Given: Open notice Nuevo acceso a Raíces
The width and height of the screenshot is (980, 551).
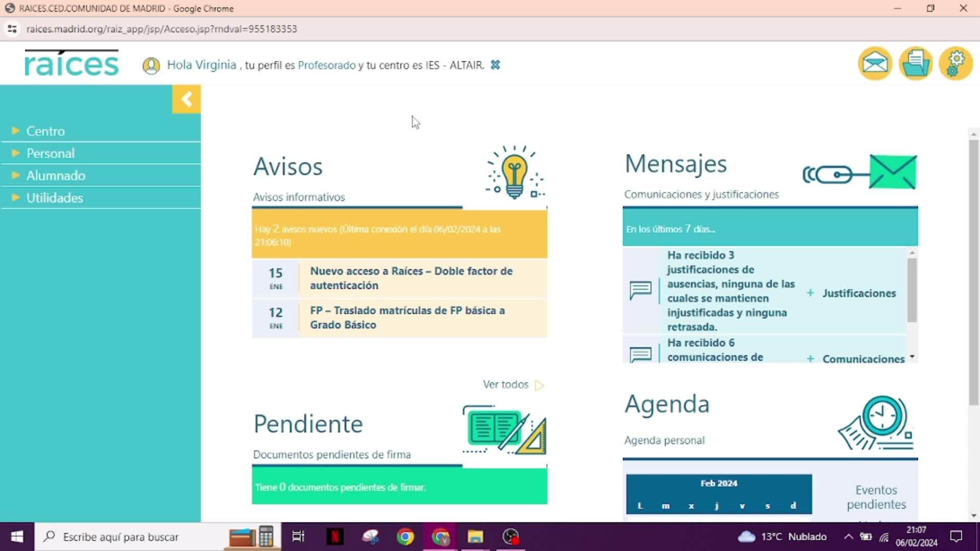Looking at the screenshot, I should pyautogui.click(x=411, y=278).
